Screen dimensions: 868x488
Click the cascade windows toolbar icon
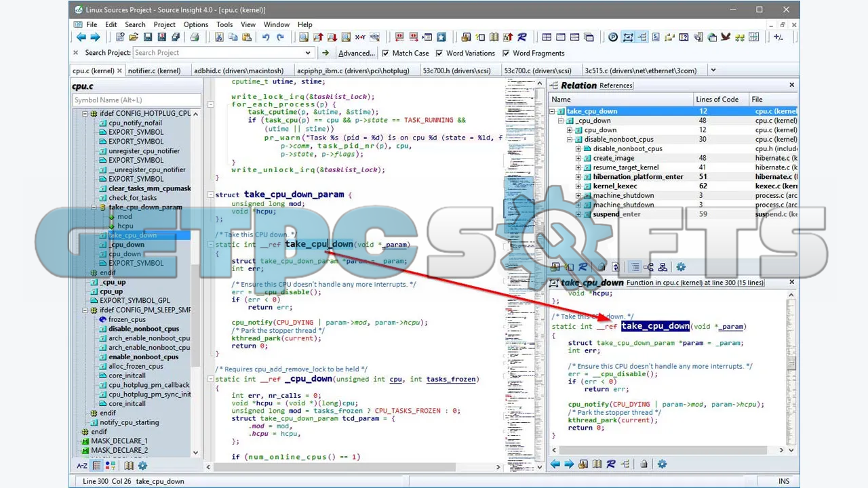point(589,37)
